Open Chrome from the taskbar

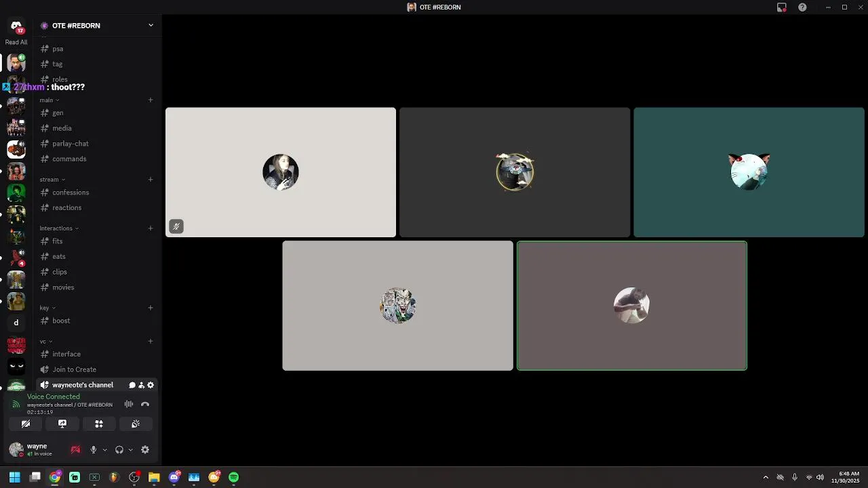coord(55,477)
